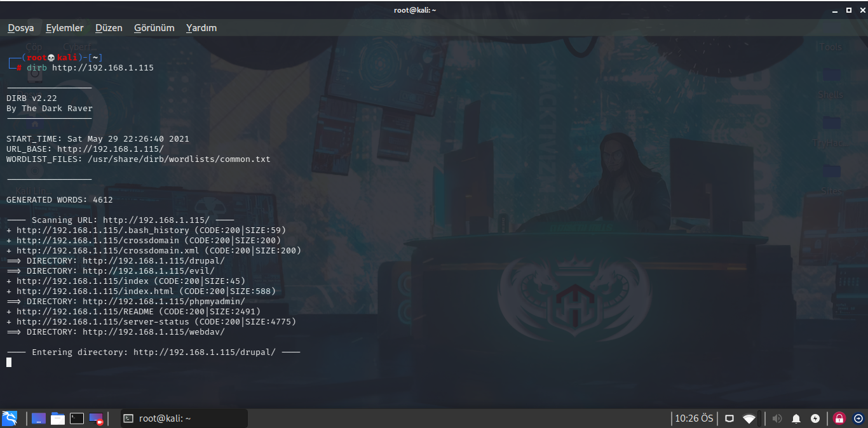Viewport: 868px width, 428px height.
Task: Click the terminal icon in root@kali task button
Action: 128,418
